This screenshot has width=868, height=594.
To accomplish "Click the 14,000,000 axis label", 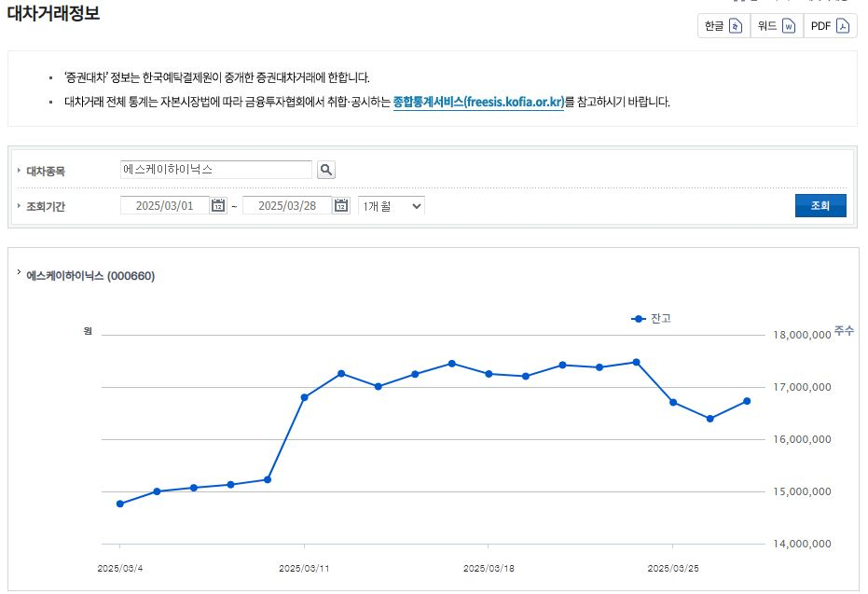I will [802, 544].
